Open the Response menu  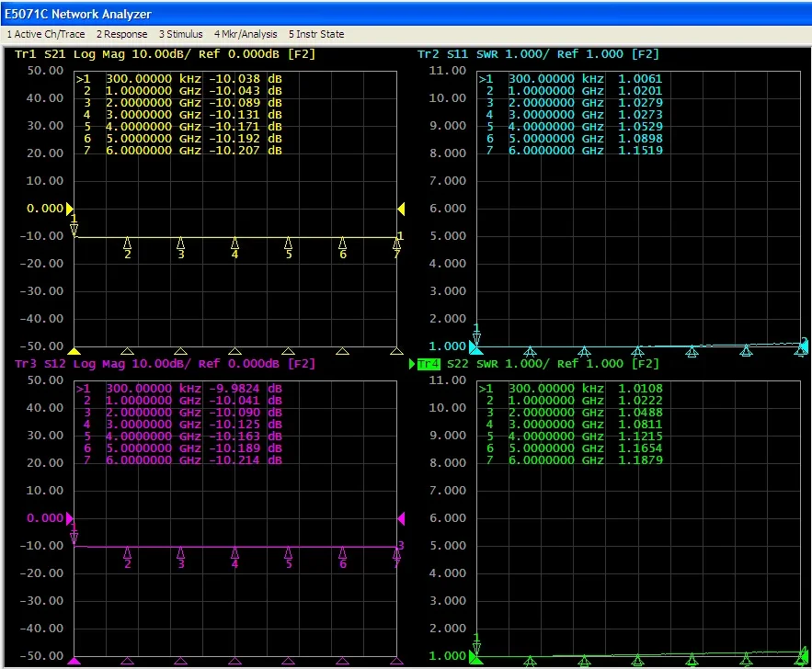(121, 34)
